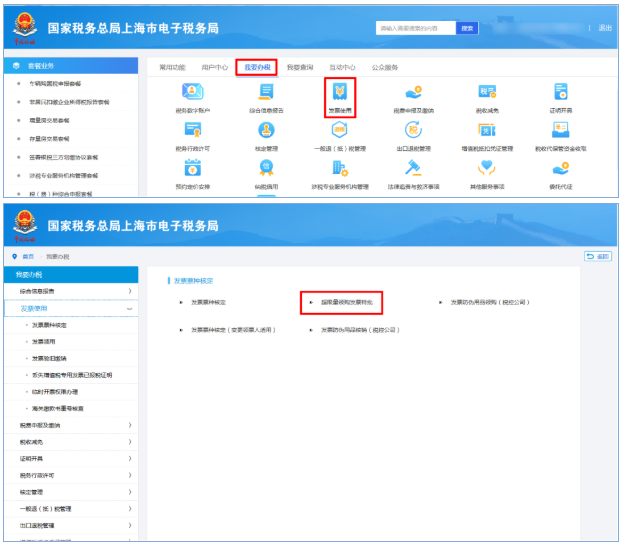Open 增值税抵扣凭证管理 icon

point(487,130)
